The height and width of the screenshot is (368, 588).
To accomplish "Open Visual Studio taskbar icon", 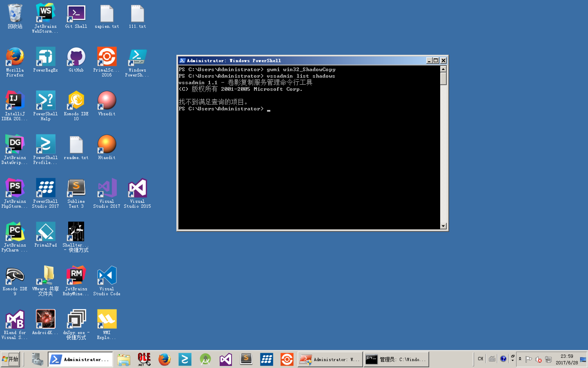I will tap(226, 359).
